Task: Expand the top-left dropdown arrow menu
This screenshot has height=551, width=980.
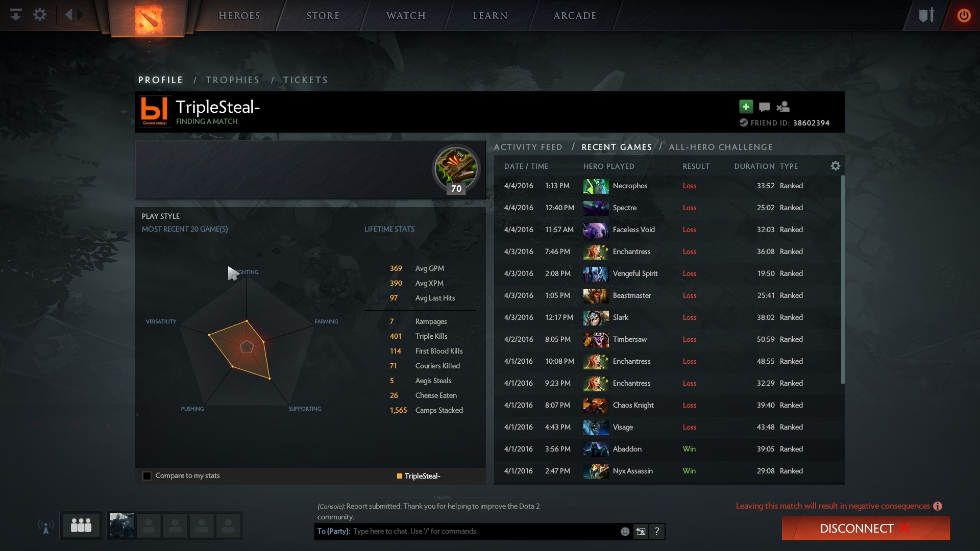Action: 16,15
